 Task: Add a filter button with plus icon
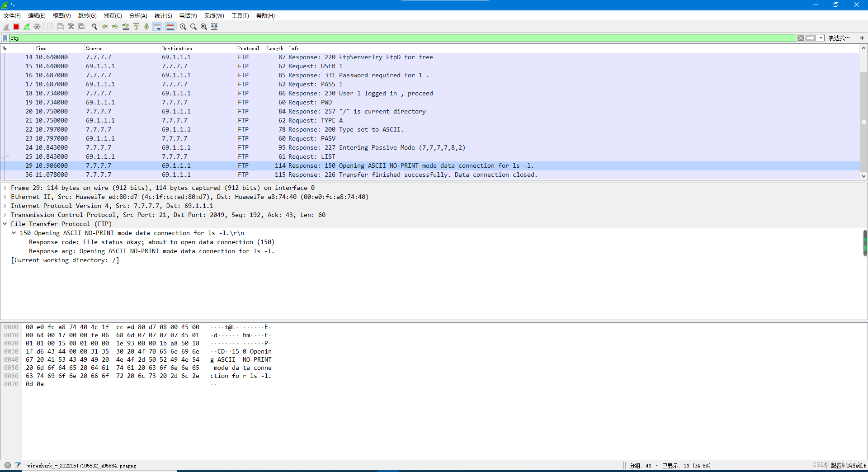point(862,38)
